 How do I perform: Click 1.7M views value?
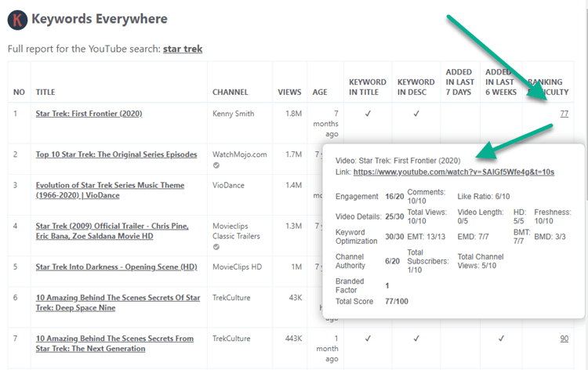(x=294, y=154)
